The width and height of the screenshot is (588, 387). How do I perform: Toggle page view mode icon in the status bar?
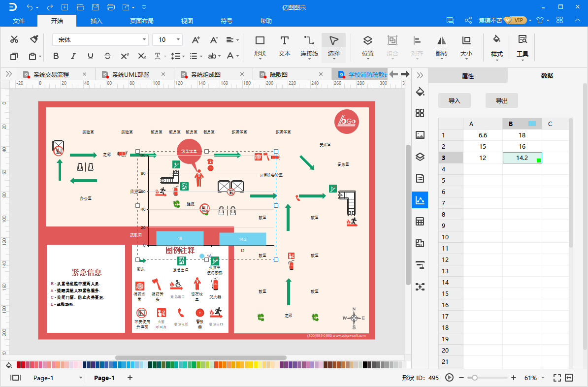[x=16, y=378]
